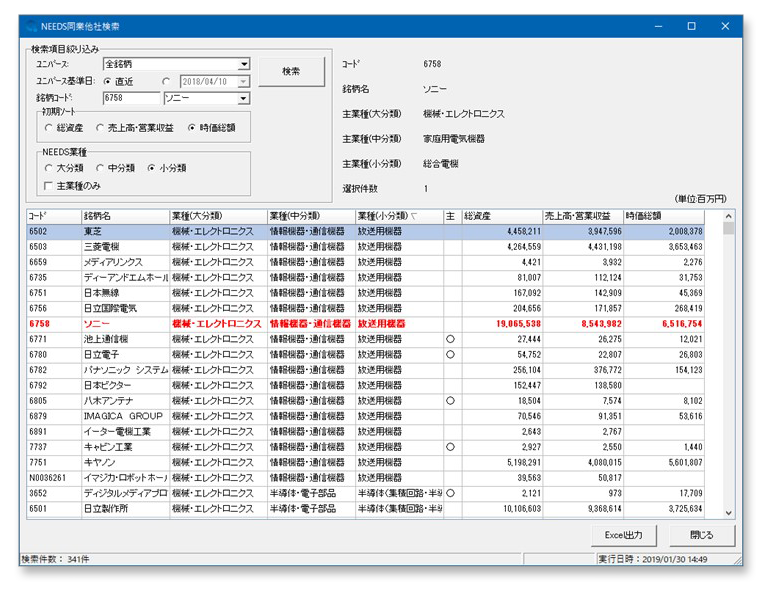Select the date-based universe radio button
The height and width of the screenshot is (592, 762).
point(166,82)
